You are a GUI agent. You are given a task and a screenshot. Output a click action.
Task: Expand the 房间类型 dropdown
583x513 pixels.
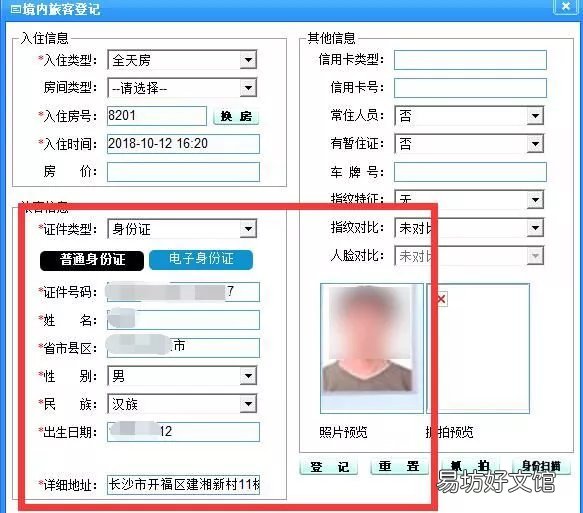point(182,88)
